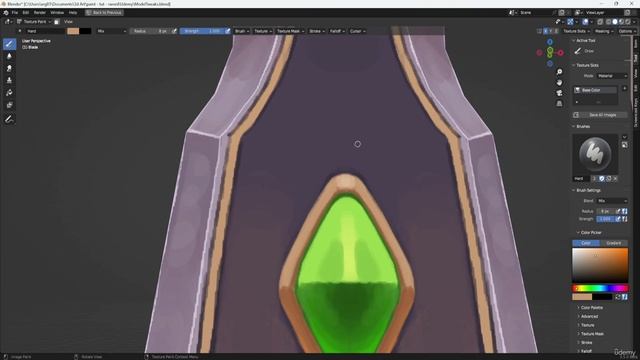The width and height of the screenshot is (640, 360).
Task: Toggle Z mirror symmetry button
Action: (x=556, y=31)
